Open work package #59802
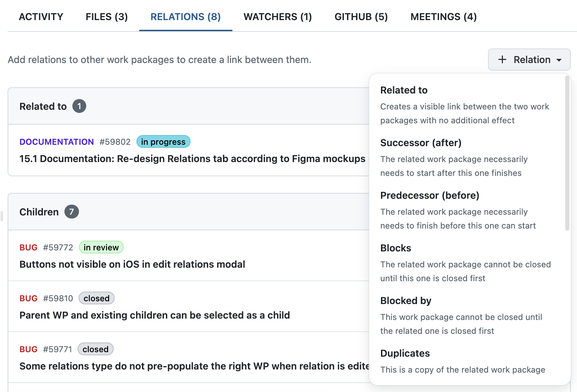Viewport: 577px width, 392px height. point(115,142)
